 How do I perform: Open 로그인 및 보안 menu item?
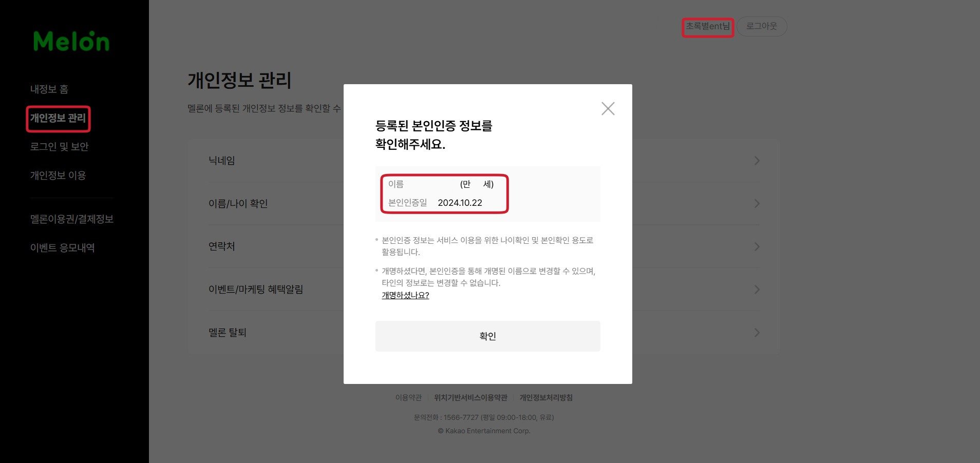pos(60,147)
